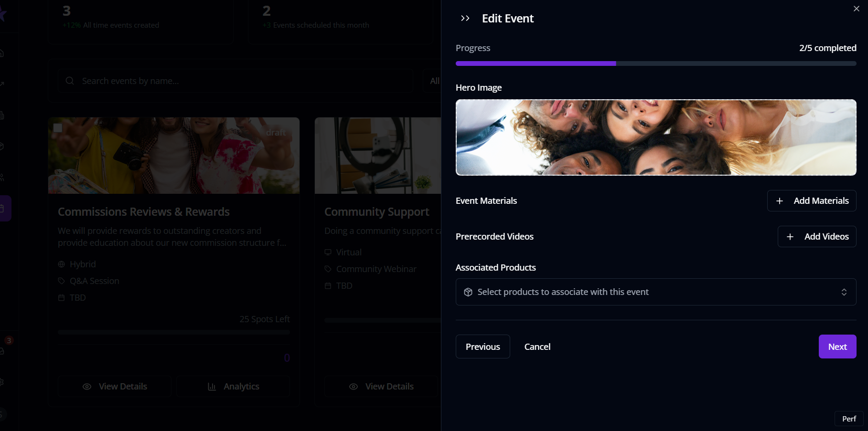Click the Hero Image section label

[x=479, y=88]
